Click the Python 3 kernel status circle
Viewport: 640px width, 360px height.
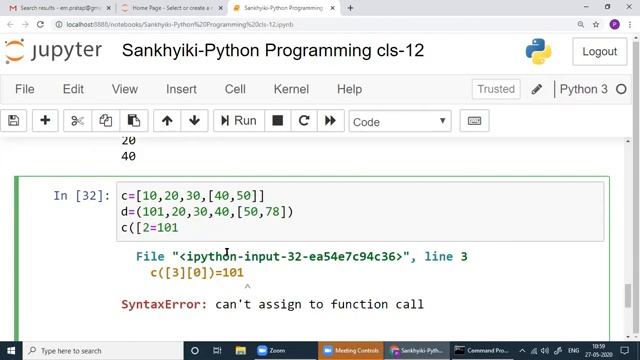[x=621, y=89]
